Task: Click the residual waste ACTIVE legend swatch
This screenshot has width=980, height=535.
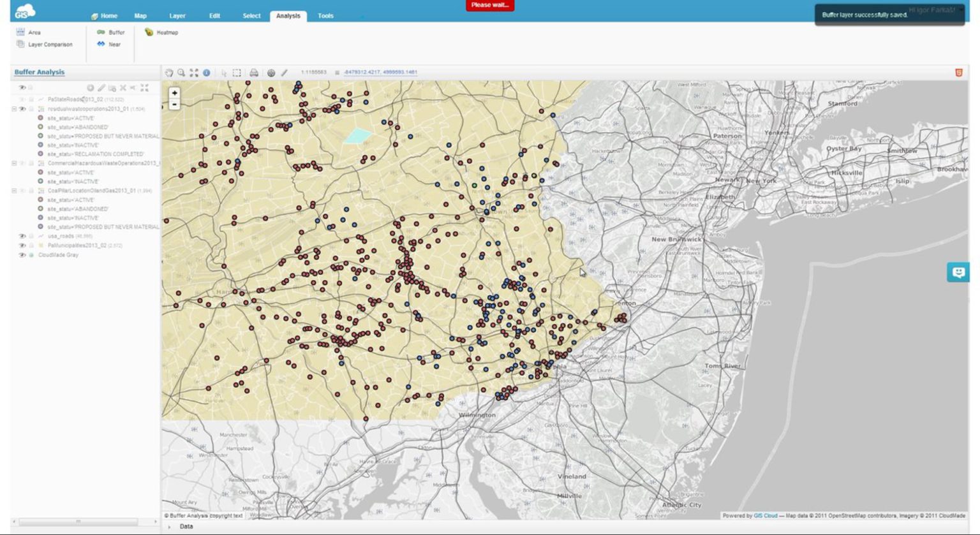Action: 41,118
